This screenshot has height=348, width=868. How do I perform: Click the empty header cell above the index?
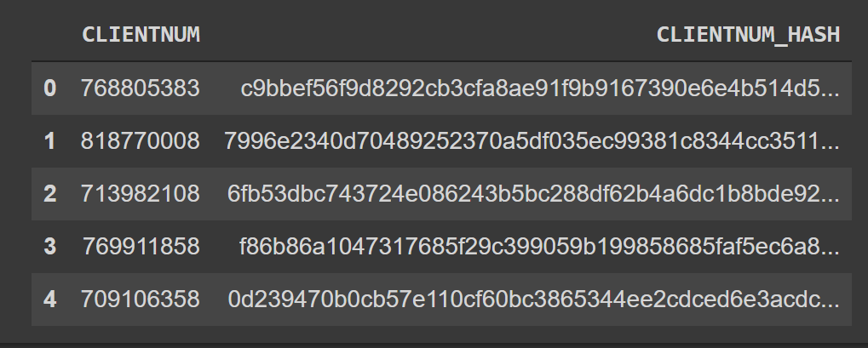click(49, 35)
